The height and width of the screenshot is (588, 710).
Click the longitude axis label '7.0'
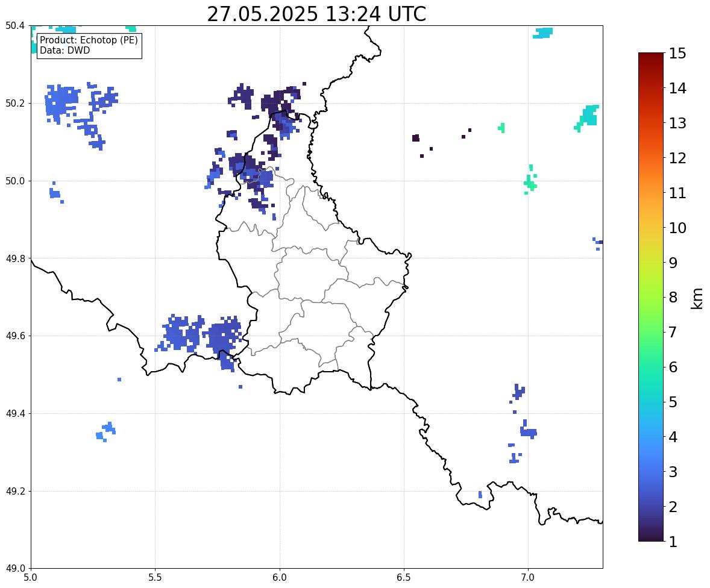click(x=528, y=578)
